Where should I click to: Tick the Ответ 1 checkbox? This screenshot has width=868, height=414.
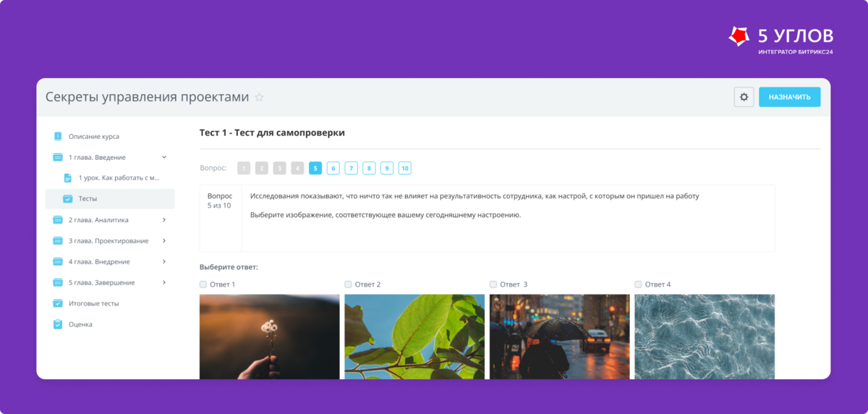(x=203, y=284)
